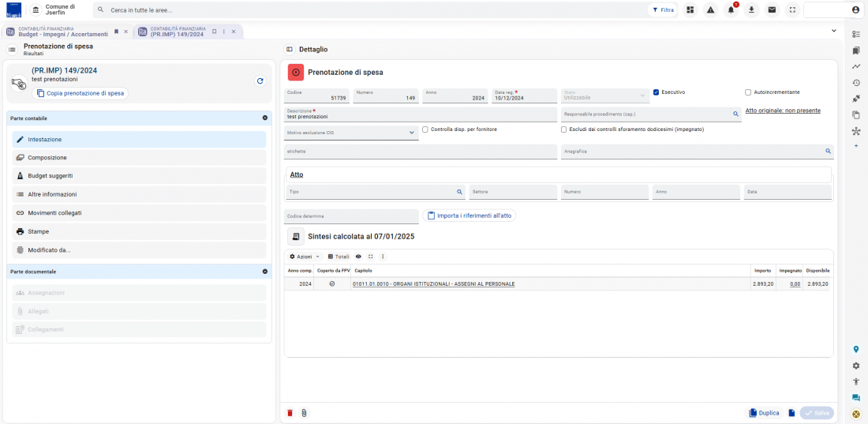
Task: Expand the tab list chevron at right
Action: point(834,31)
